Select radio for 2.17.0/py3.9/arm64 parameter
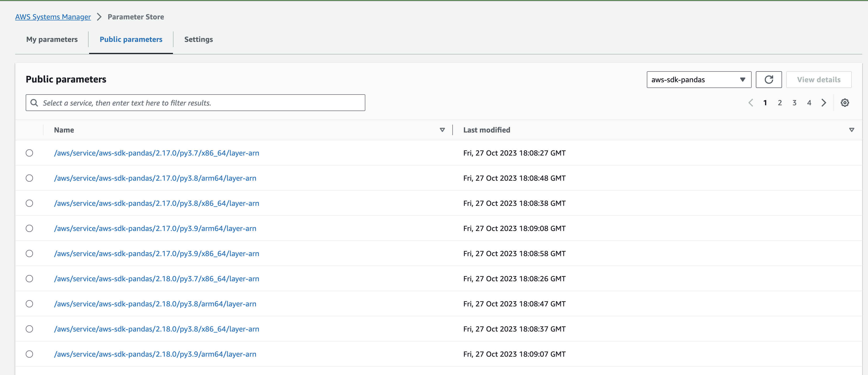Screen dimensions: 868x375 click(29, 228)
